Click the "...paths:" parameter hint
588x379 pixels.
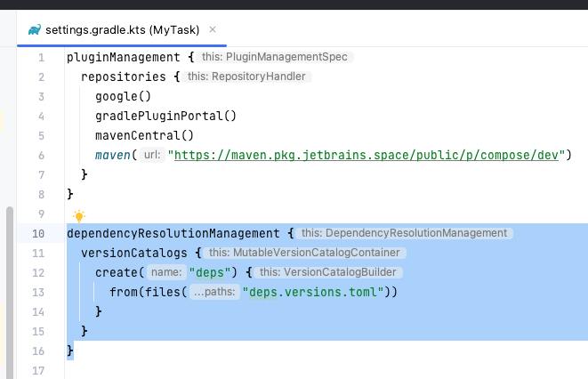click(213, 292)
